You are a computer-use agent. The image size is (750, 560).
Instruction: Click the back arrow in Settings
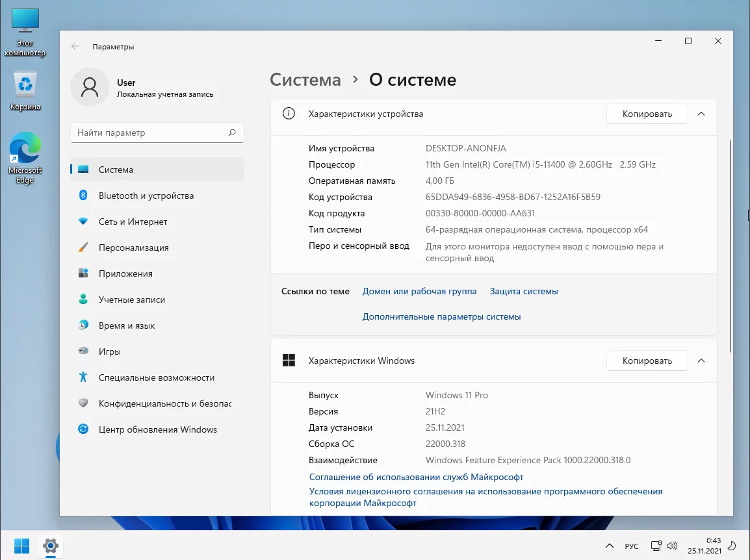pyautogui.click(x=75, y=46)
